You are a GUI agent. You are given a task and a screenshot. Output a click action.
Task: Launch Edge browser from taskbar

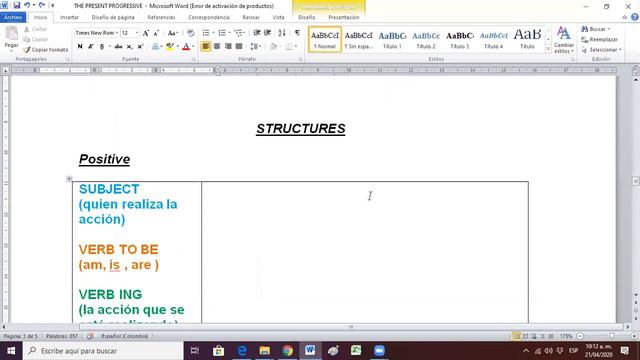tap(242, 351)
